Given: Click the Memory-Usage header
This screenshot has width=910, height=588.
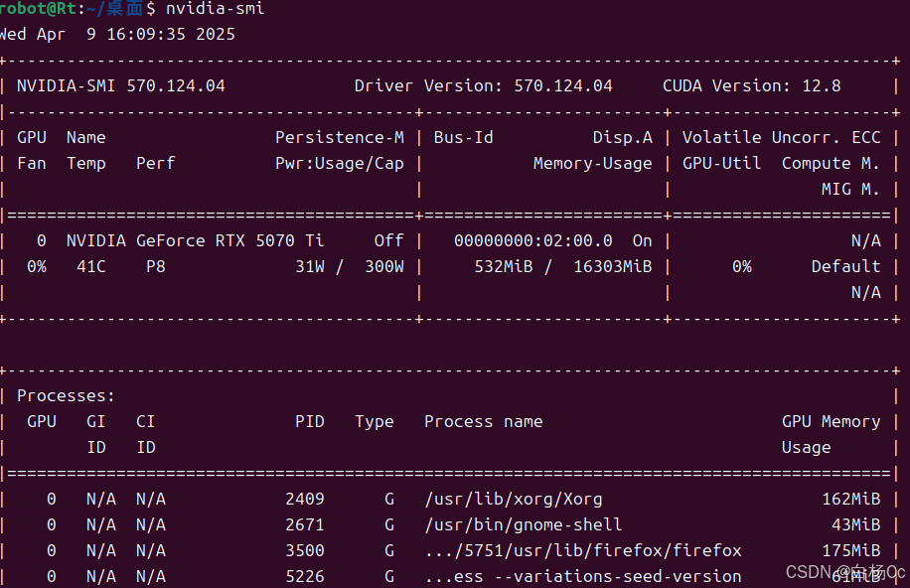Looking at the screenshot, I should coord(592,164).
